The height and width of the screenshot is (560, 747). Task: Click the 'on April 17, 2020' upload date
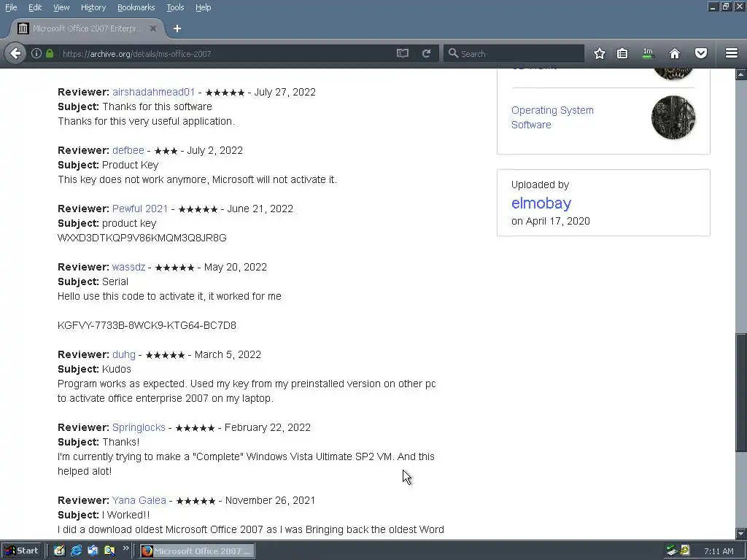551,221
